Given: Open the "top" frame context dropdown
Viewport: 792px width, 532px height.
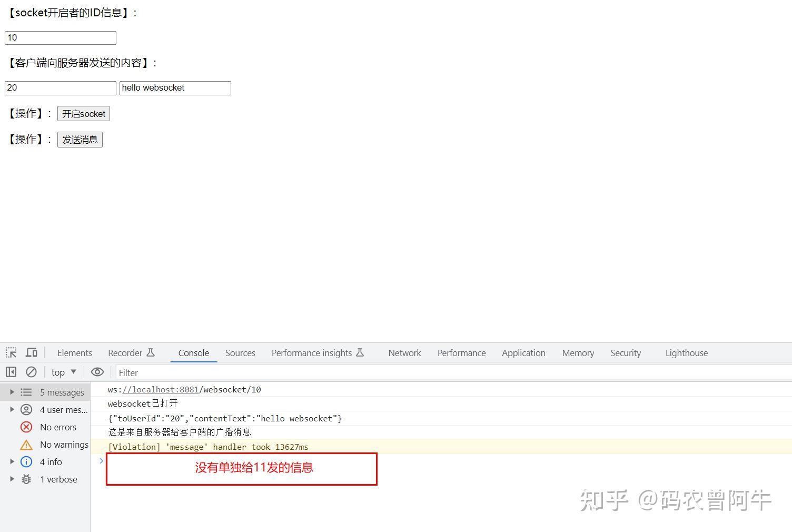Looking at the screenshot, I should click(x=62, y=372).
